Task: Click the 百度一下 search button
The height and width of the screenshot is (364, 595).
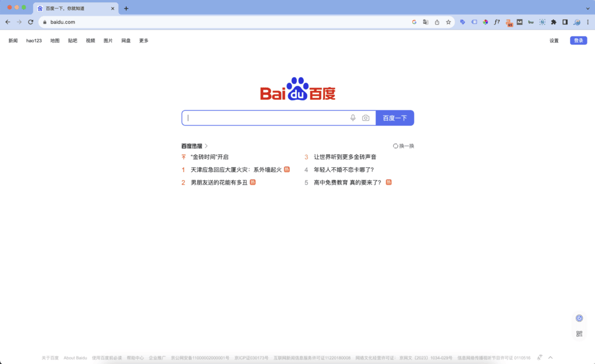Action: pos(395,118)
